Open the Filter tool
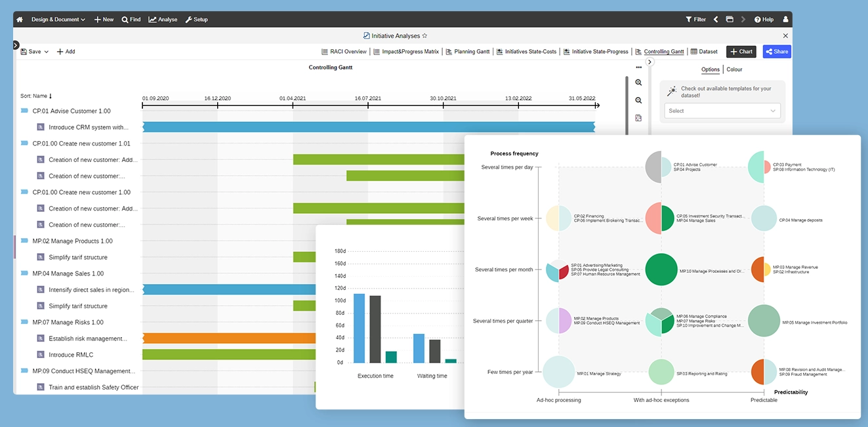868x427 pixels. [x=695, y=20]
